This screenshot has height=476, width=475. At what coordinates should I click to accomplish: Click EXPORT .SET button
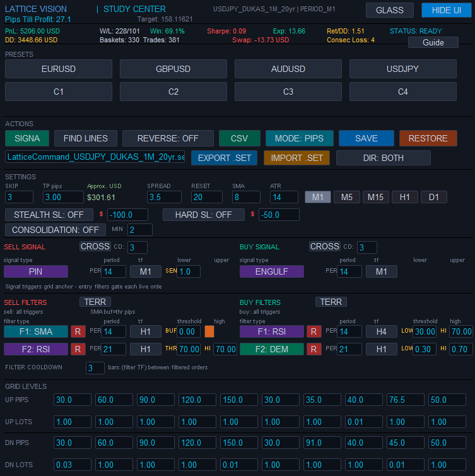(x=224, y=158)
